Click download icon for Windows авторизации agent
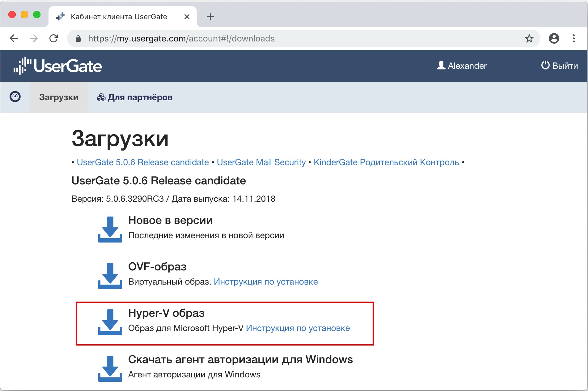 pyautogui.click(x=110, y=368)
